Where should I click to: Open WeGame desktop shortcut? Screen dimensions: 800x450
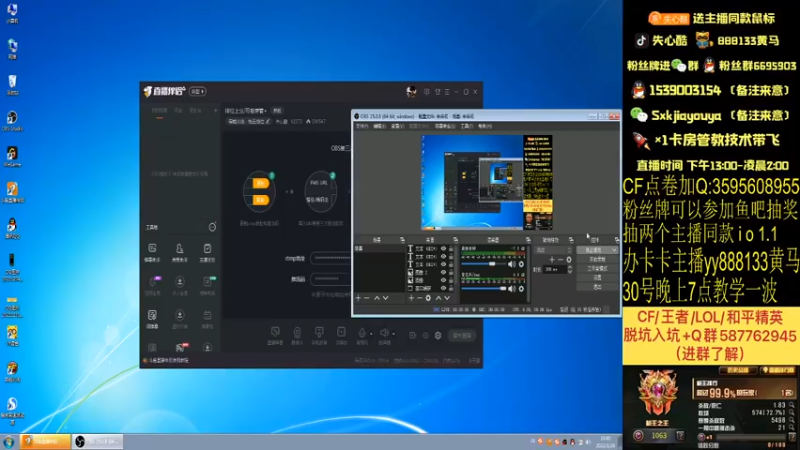(12, 156)
